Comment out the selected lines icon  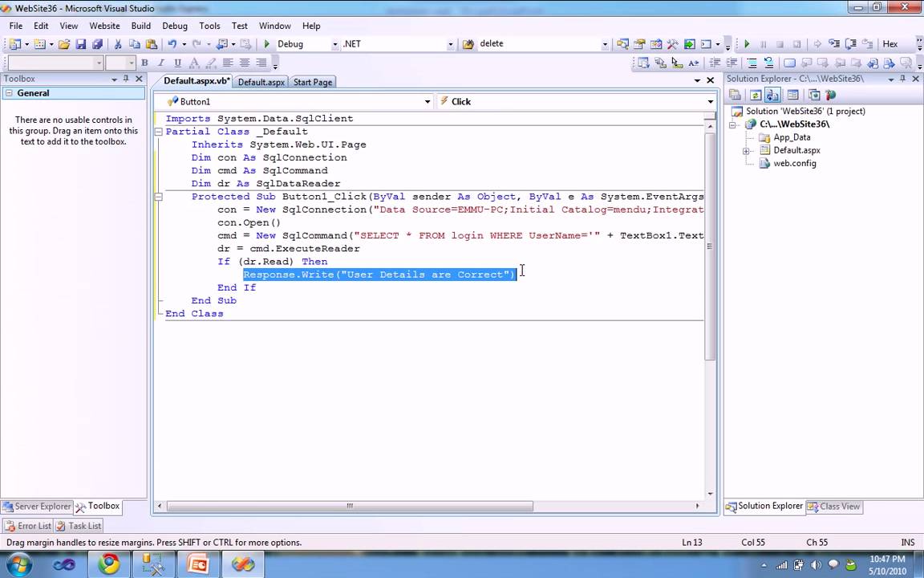pos(752,63)
